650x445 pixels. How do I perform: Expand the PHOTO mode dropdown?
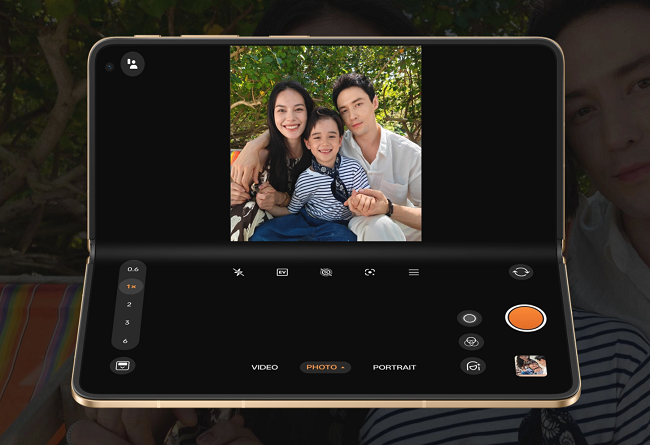[x=324, y=367]
